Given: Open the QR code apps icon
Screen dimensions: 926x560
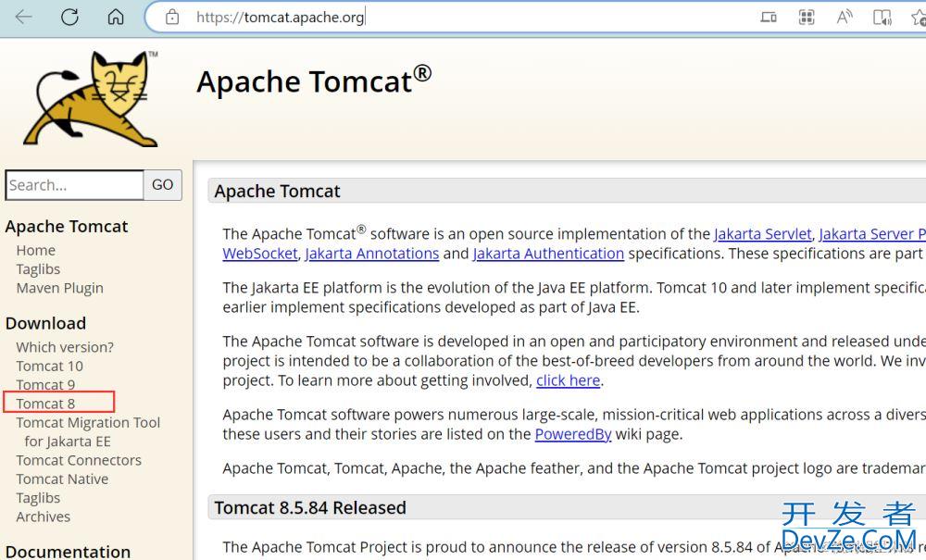Looking at the screenshot, I should [807, 17].
